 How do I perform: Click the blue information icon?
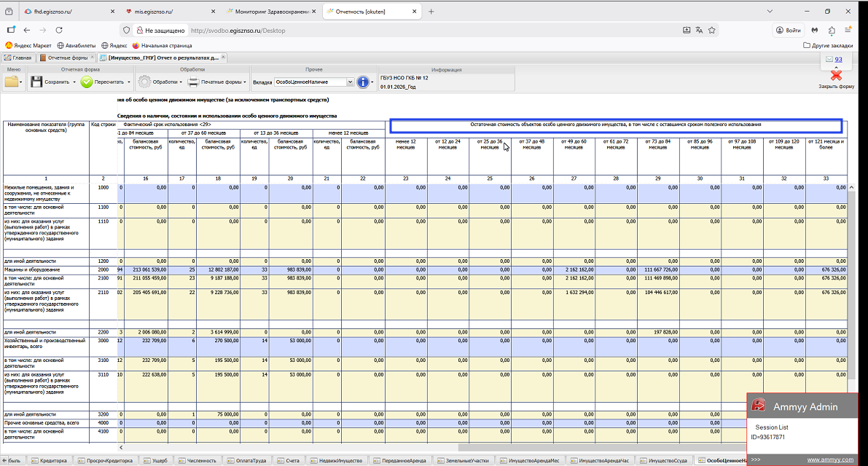[364, 82]
